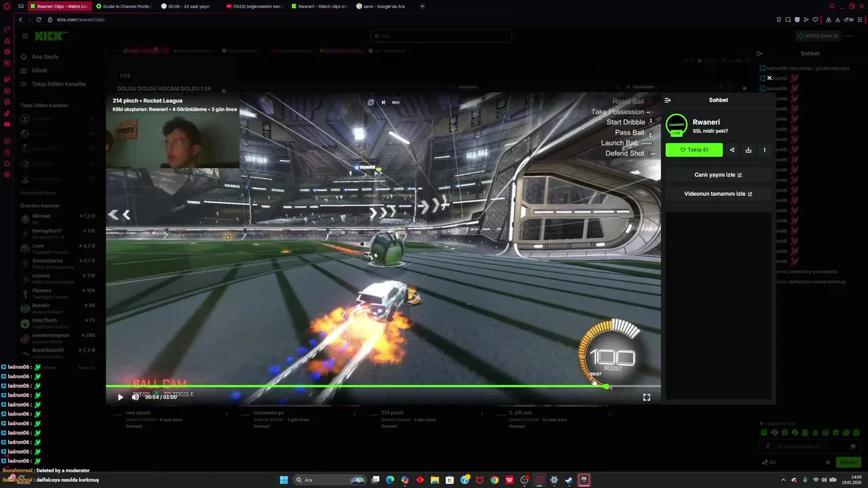Collapse the background page Sohbet chat panel
The image size is (868, 488).
[x=759, y=54]
